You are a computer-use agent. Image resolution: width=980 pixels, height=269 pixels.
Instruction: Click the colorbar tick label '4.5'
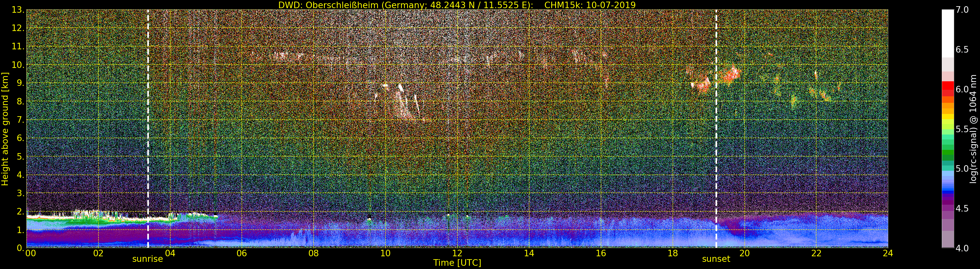pyautogui.click(x=962, y=209)
